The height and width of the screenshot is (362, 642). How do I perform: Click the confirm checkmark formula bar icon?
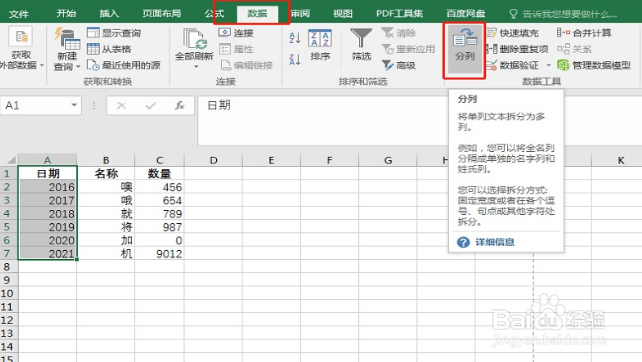(151, 106)
